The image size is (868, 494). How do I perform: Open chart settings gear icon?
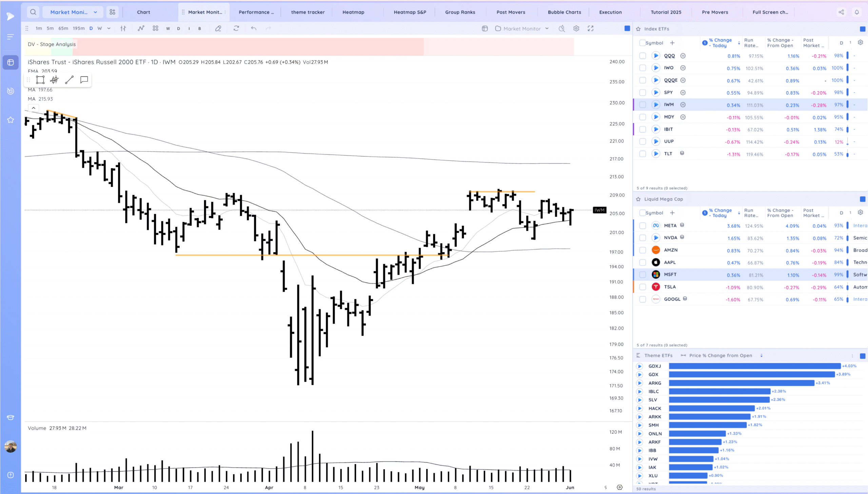(x=576, y=28)
